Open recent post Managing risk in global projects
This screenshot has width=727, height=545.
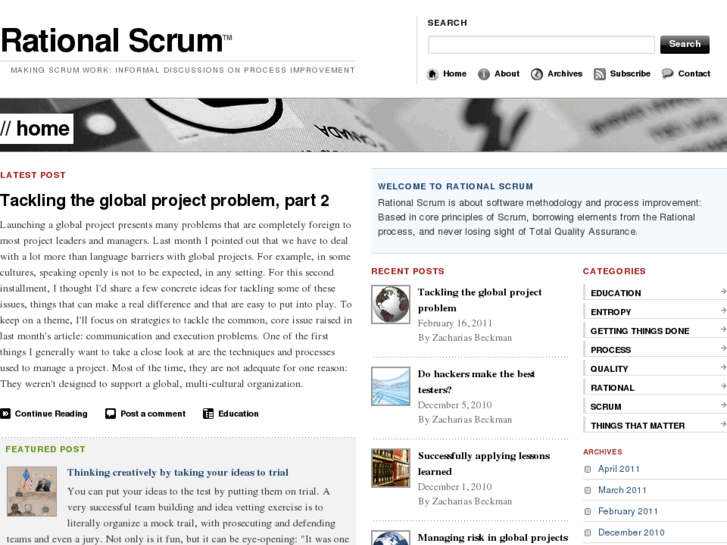click(x=493, y=538)
